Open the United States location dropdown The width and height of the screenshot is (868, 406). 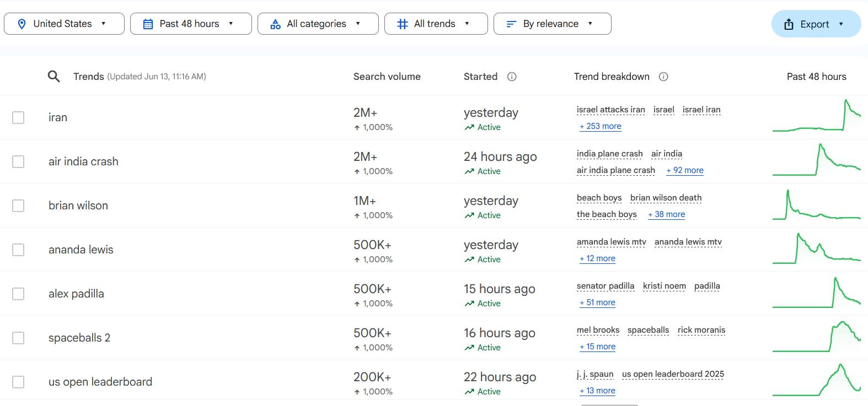[64, 24]
